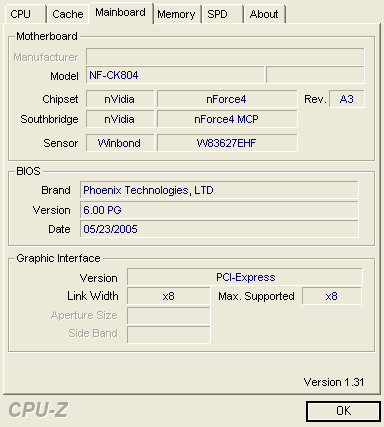This screenshot has width=384, height=427.
Task: Select the NF-CK804 model value
Action: [x=175, y=75]
